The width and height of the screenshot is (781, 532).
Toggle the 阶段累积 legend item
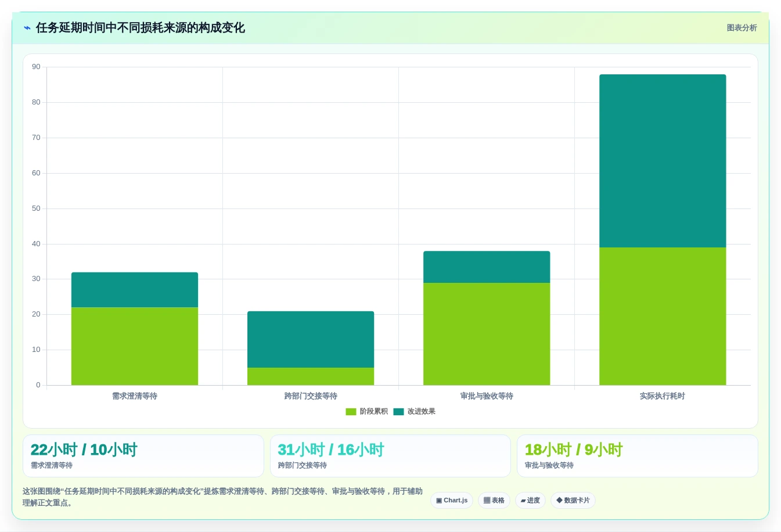pos(366,411)
